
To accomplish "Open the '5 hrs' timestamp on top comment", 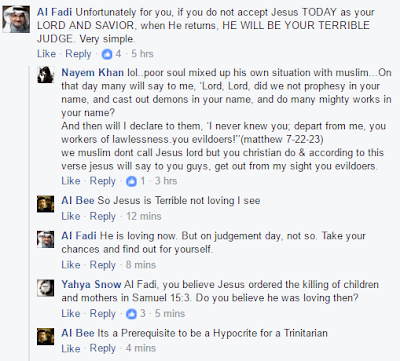I will pyautogui.click(x=142, y=54).
